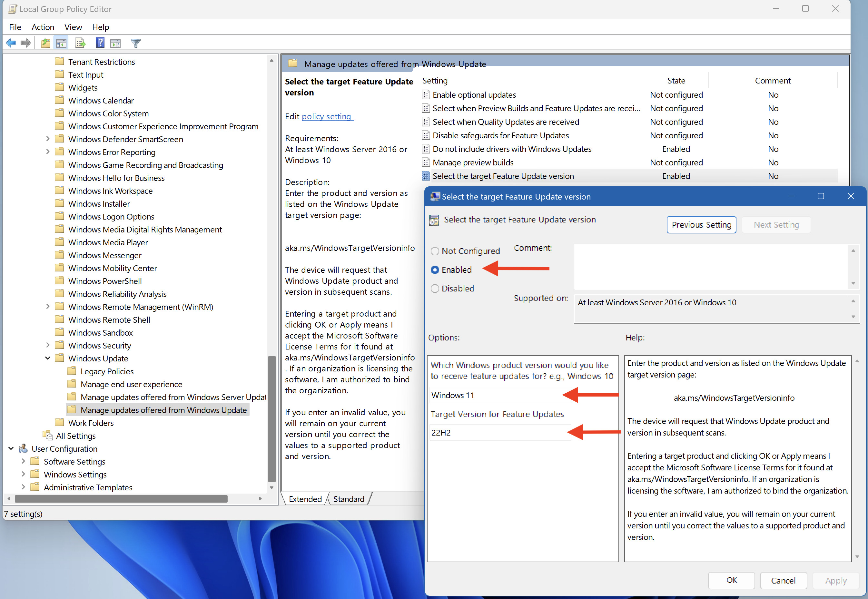Screen dimensions: 868x599
Task: Expand Windows Remote Management (WinRM) node
Action: pyautogui.click(x=48, y=307)
